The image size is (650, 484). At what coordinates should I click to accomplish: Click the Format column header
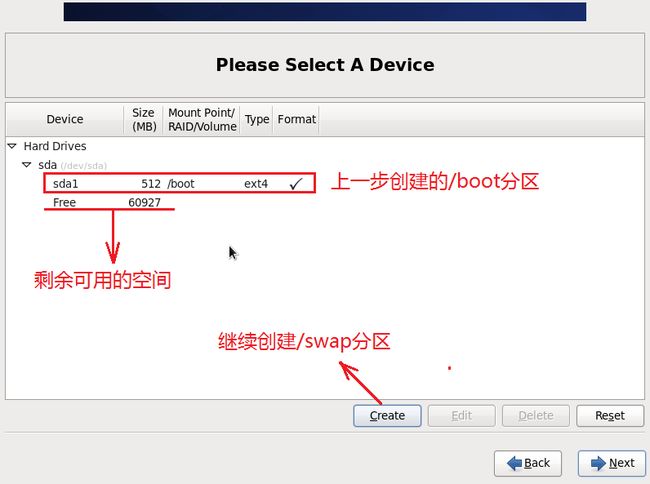pos(296,119)
